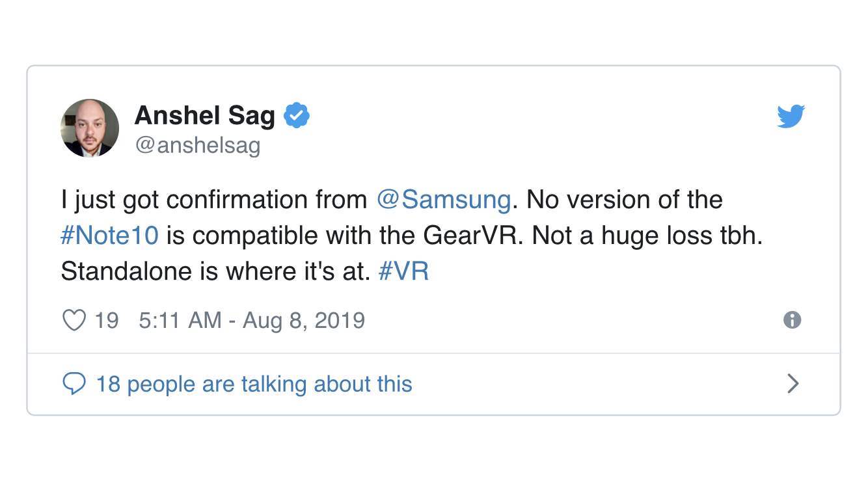Screen dimensions: 868x488
Task: Click "I just got confirmation from" text
Action: pyautogui.click(x=214, y=200)
